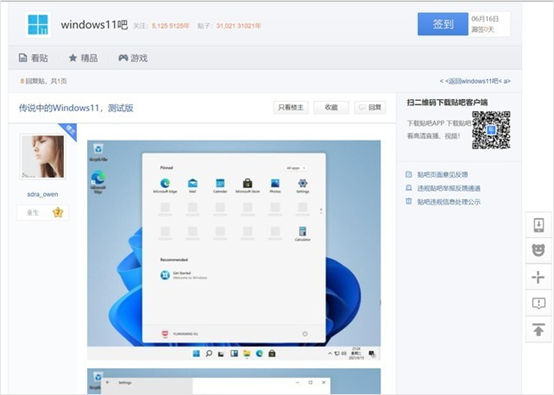
Task: Click the Microsoft Store icon in the pinned apps
Action: tap(248, 183)
